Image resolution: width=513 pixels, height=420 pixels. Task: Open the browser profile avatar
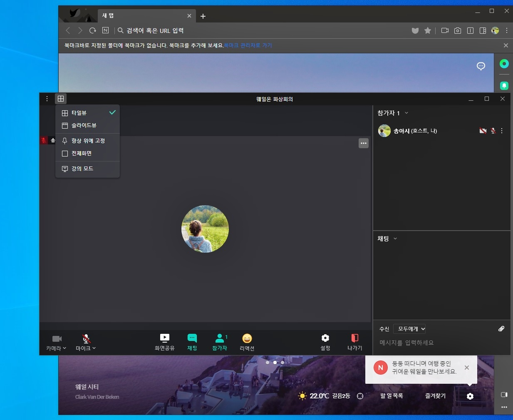[495, 30]
